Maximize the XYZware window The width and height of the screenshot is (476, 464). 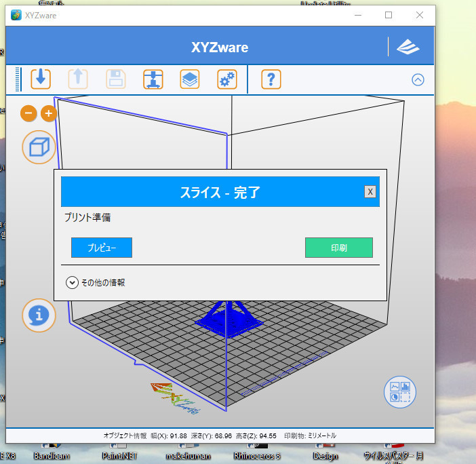(389, 15)
